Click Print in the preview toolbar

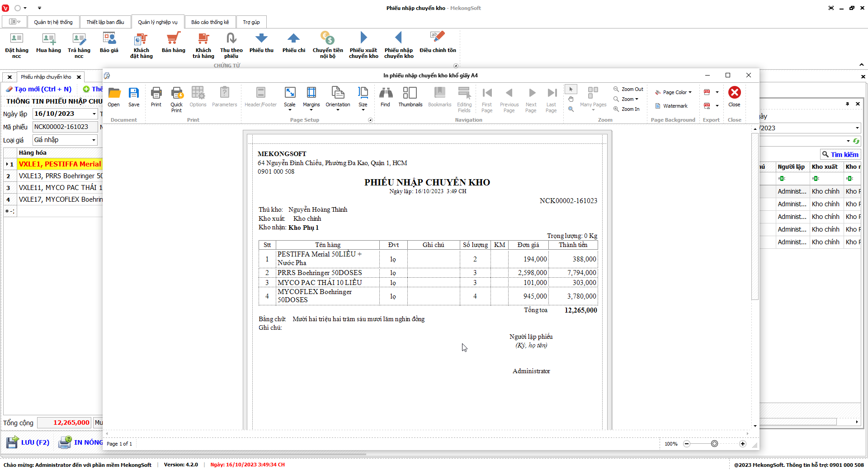pyautogui.click(x=156, y=97)
